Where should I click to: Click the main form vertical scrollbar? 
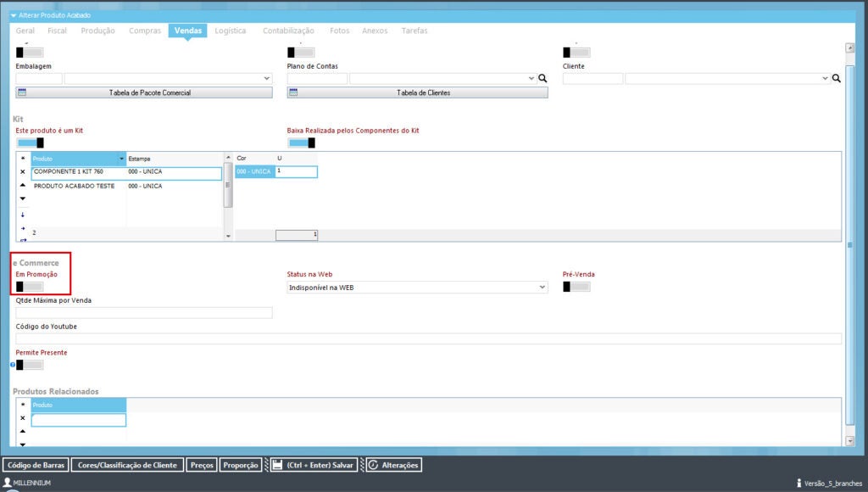click(x=850, y=245)
